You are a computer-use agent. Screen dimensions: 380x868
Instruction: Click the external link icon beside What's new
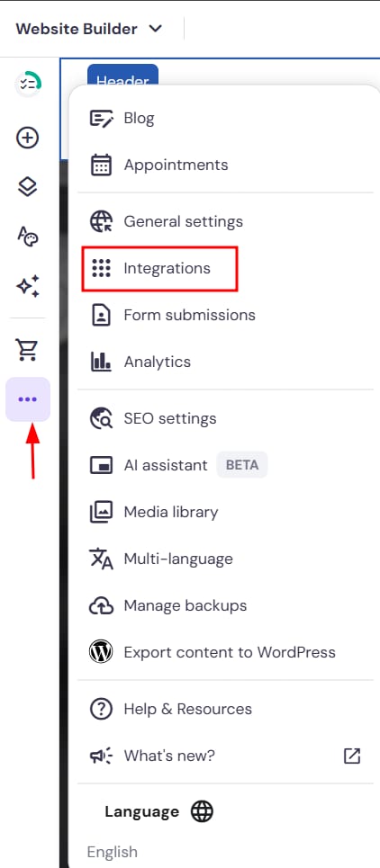pyautogui.click(x=352, y=756)
